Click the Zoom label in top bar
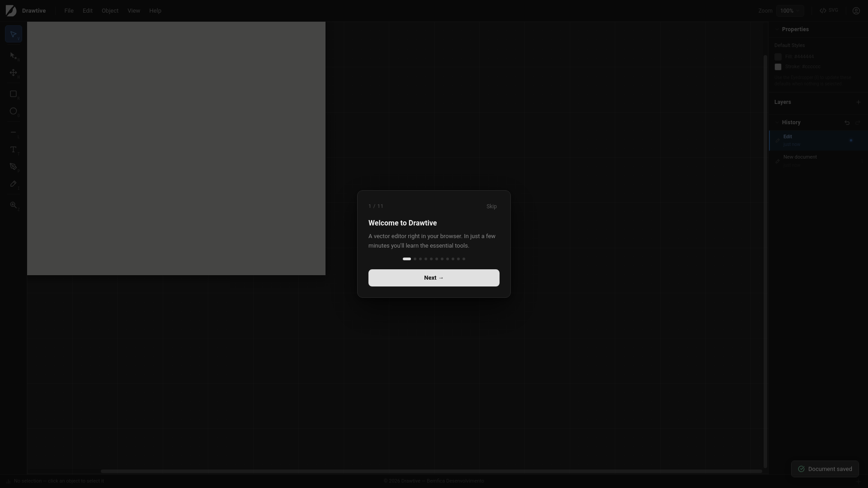Viewport: 868px width, 488px height. click(765, 11)
